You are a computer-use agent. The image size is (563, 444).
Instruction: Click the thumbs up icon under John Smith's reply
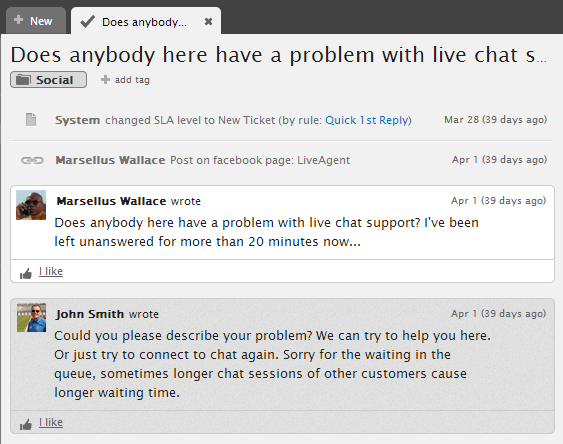[26, 425]
